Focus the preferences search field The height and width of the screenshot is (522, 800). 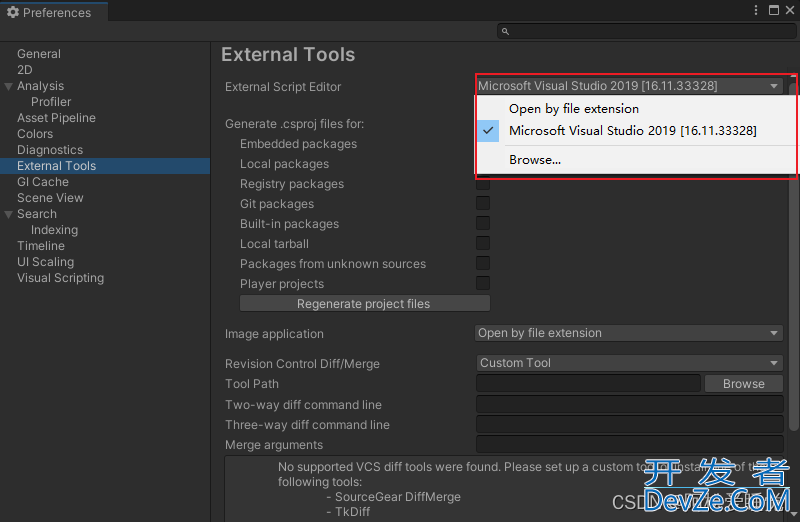click(x=646, y=32)
